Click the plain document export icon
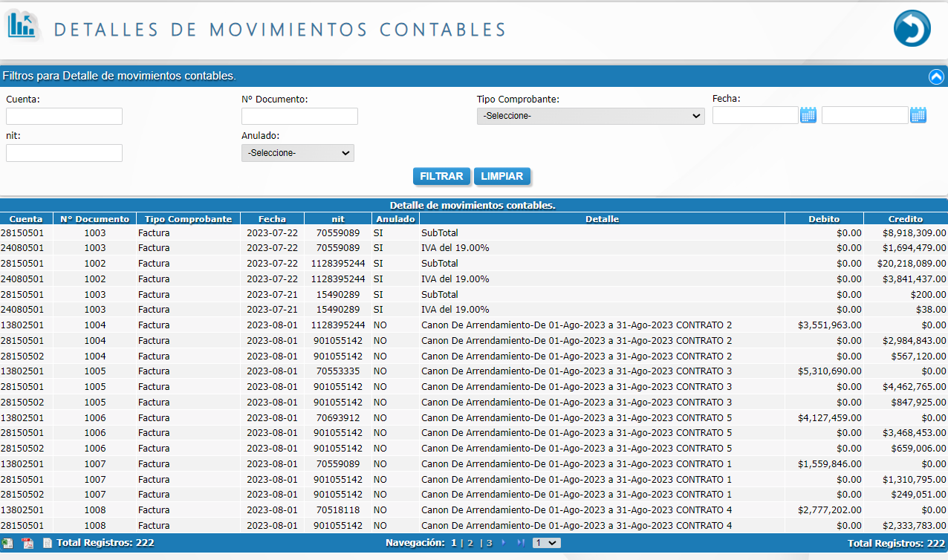948x560 pixels. (x=48, y=543)
